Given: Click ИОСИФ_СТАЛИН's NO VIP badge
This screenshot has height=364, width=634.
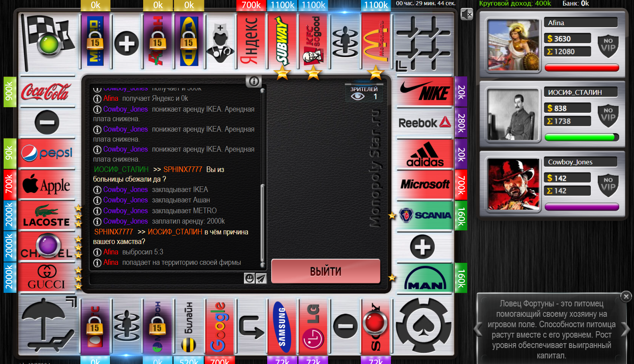Looking at the screenshot, I should coord(608,116).
